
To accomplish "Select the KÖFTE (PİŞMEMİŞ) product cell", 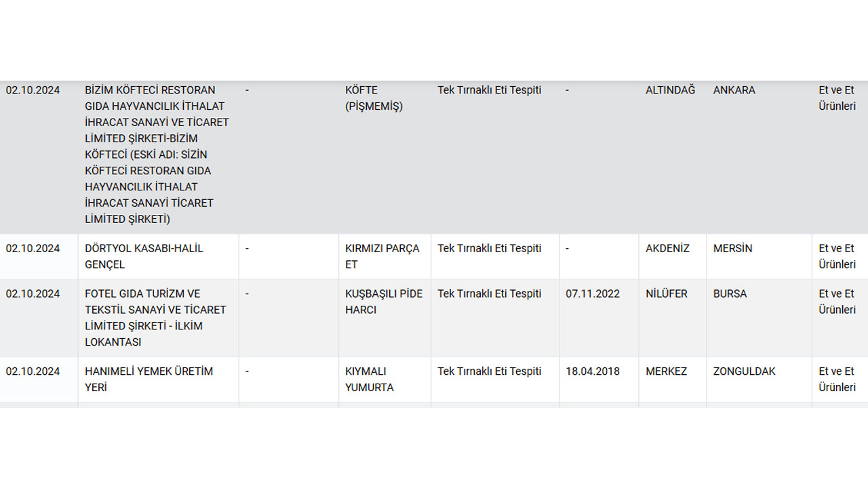I will (x=374, y=98).
